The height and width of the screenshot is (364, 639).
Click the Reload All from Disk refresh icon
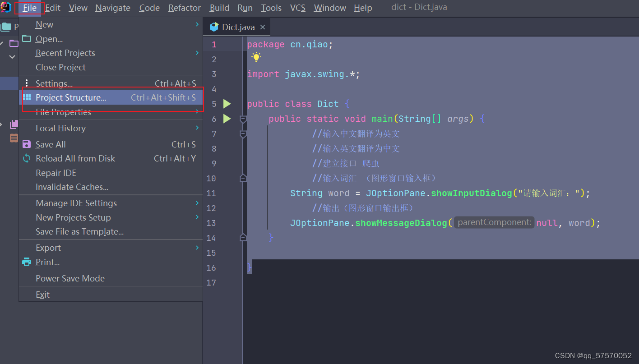pyautogui.click(x=27, y=158)
